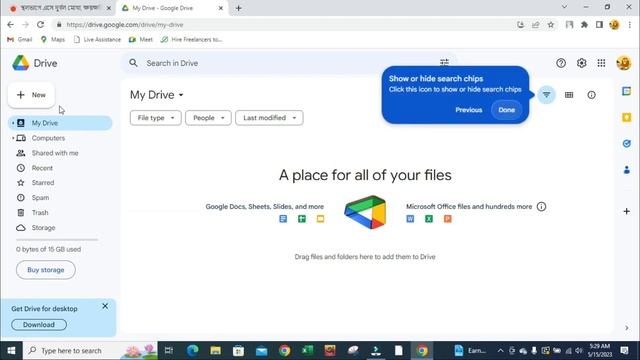The width and height of the screenshot is (640, 360).
Task: Switch to grid layout view
Action: pyautogui.click(x=569, y=95)
